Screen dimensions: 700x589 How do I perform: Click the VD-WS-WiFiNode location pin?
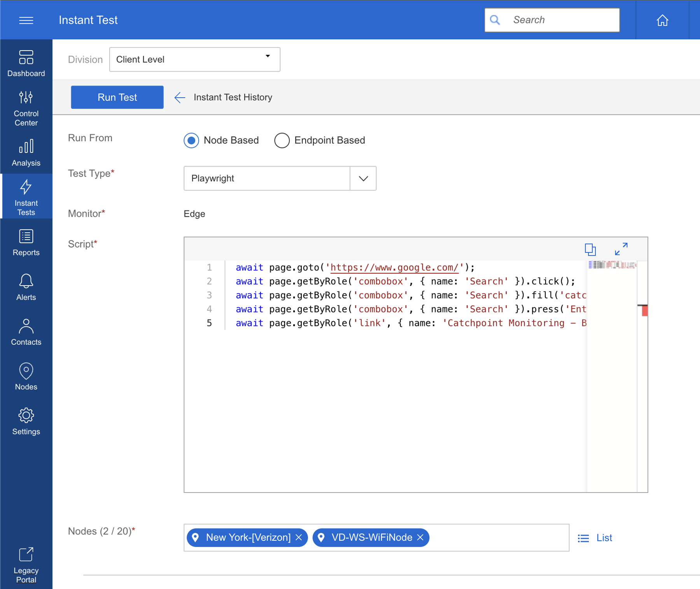321,537
